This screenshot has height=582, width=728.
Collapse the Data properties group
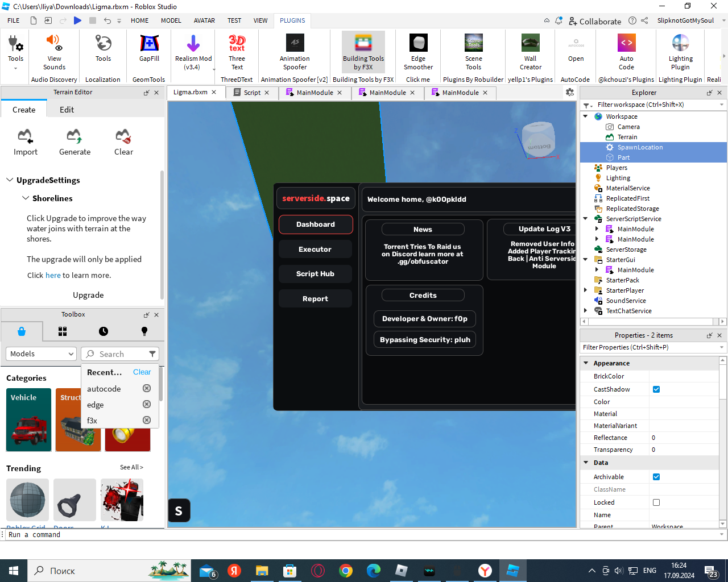pyautogui.click(x=586, y=463)
